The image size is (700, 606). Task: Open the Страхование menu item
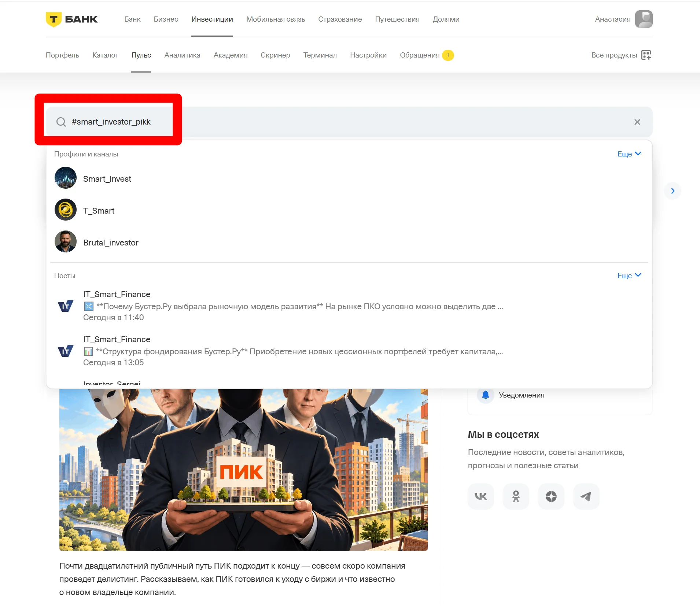(340, 19)
